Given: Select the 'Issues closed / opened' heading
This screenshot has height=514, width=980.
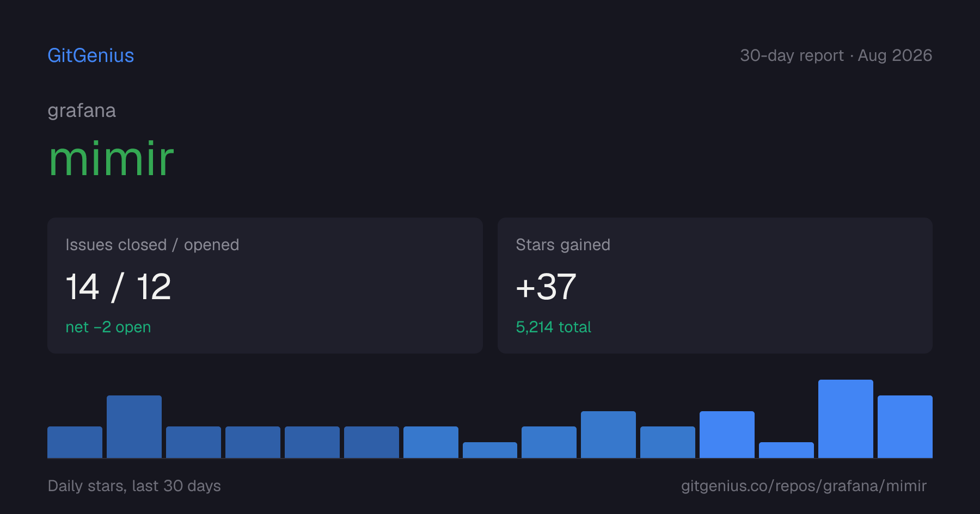Looking at the screenshot, I should click(152, 245).
